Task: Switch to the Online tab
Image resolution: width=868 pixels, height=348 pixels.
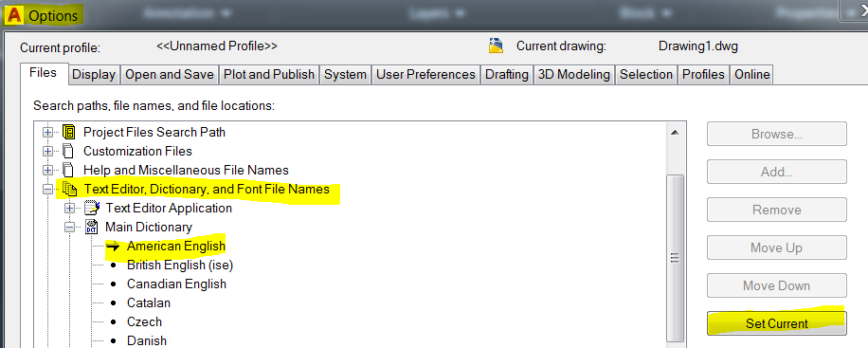Action: click(x=751, y=75)
